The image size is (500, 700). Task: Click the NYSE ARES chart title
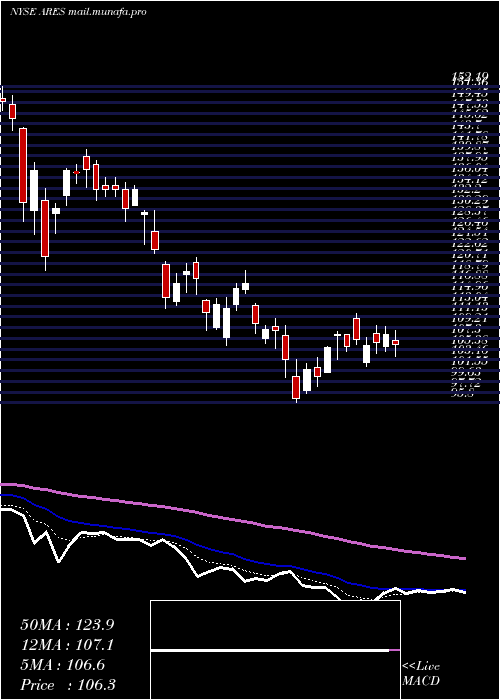coord(78,12)
